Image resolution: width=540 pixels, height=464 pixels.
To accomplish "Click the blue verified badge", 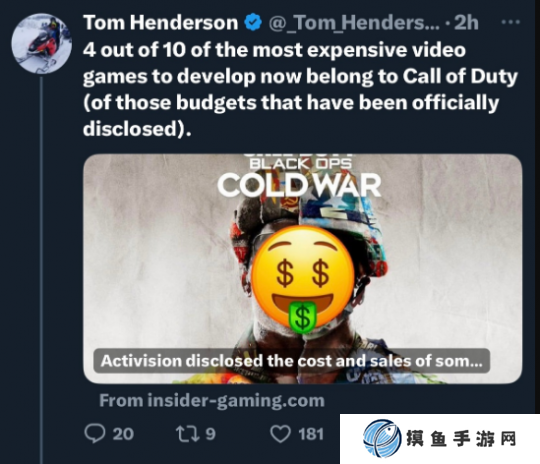I will click(x=253, y=22).
